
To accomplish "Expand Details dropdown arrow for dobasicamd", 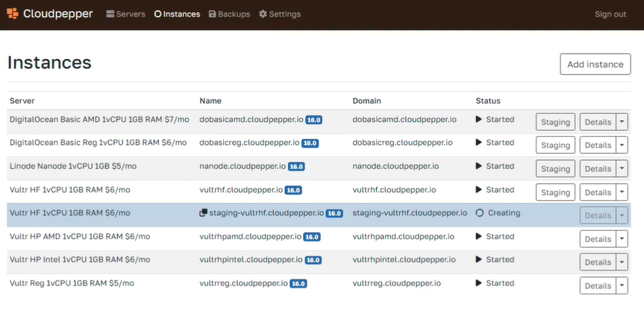I will [x=622, y=122].
